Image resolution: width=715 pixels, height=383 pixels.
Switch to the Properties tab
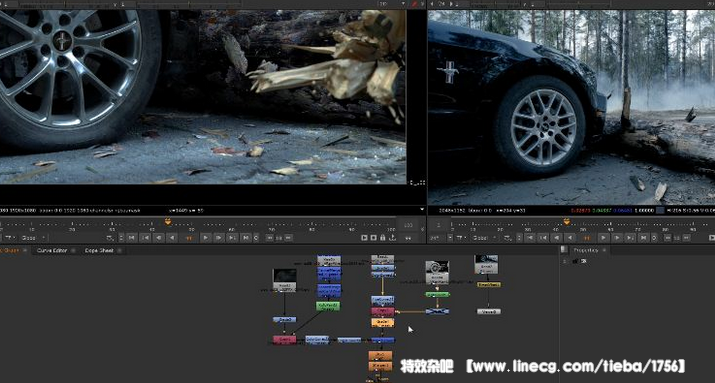click(585, 250)
